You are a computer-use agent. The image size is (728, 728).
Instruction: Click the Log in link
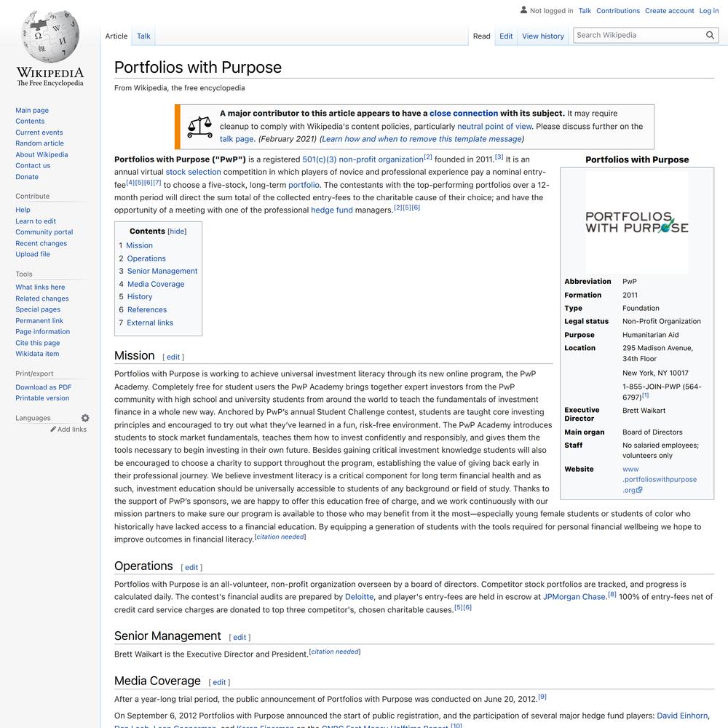[x=709, y=11]
